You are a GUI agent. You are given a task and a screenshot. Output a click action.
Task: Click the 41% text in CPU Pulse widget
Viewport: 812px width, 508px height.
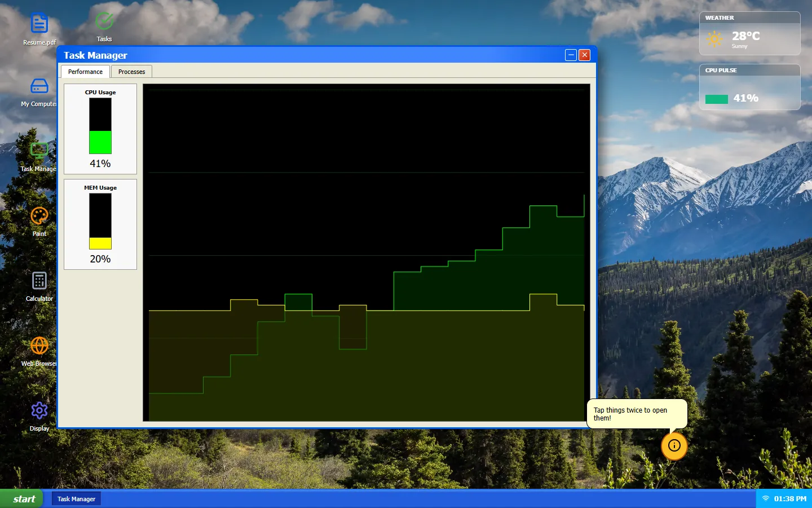click(745, 98)
